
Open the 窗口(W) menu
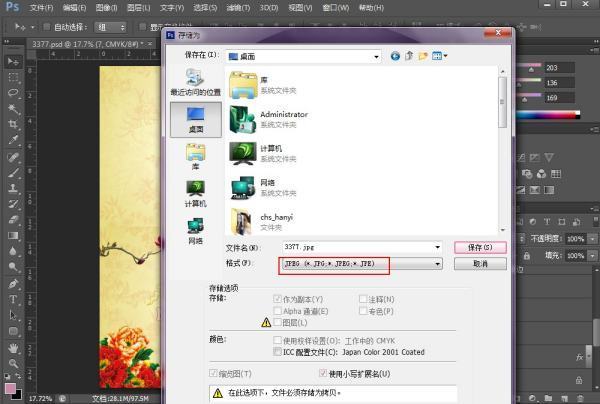coord(336,8)
